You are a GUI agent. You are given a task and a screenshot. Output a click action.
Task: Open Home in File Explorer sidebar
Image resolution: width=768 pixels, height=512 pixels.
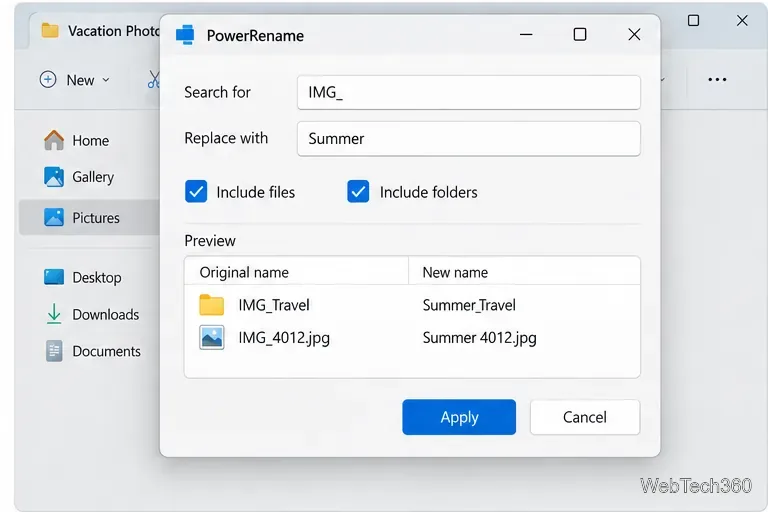[89, 141]
